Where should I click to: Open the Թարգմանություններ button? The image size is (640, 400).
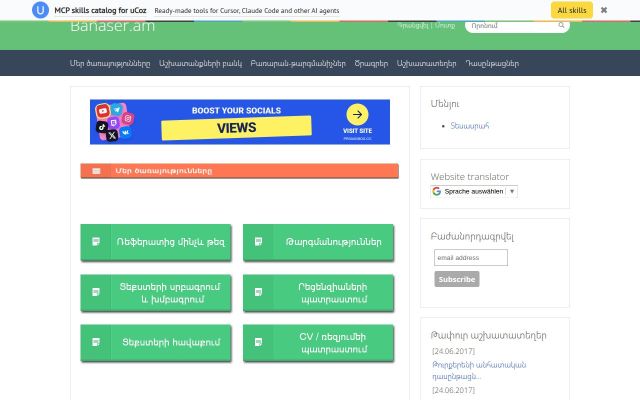[x=318, y=242]
